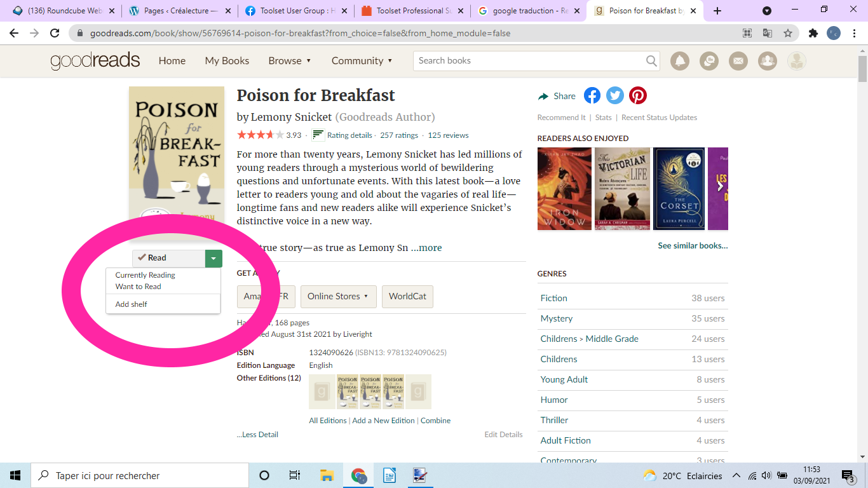Click the search magnifier icon
The width and height of the screenshot is (868, 488).
point(651,61)
